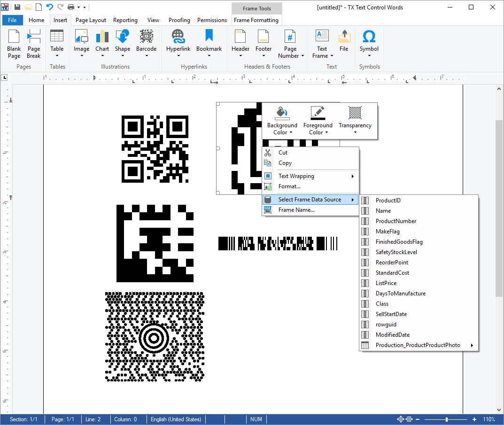This screenshot has width=504, height=425.
Task: Open the Format... dialog
Action: [x=310, y=186]
